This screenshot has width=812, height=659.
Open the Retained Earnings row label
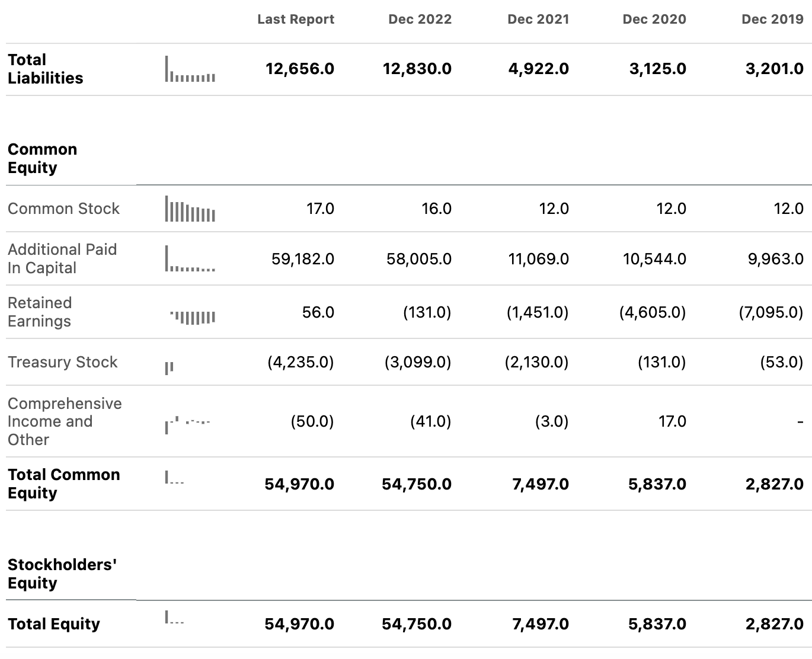(40, 312)
